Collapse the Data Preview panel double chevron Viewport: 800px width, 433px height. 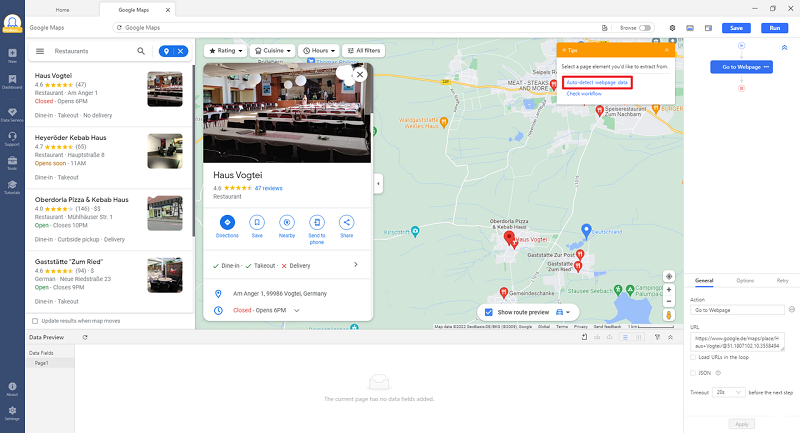(670, 337)
